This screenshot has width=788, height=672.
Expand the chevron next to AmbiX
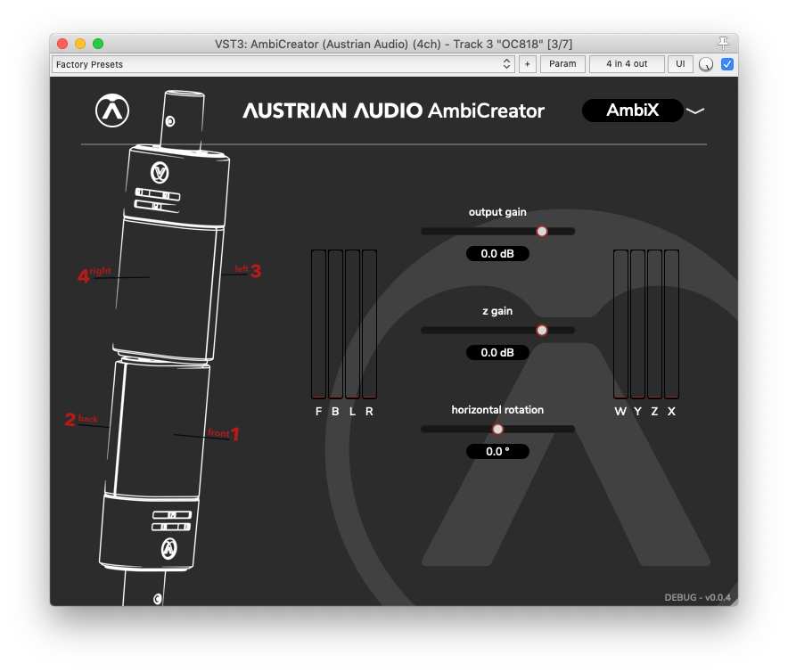click(x=695, y=111)
